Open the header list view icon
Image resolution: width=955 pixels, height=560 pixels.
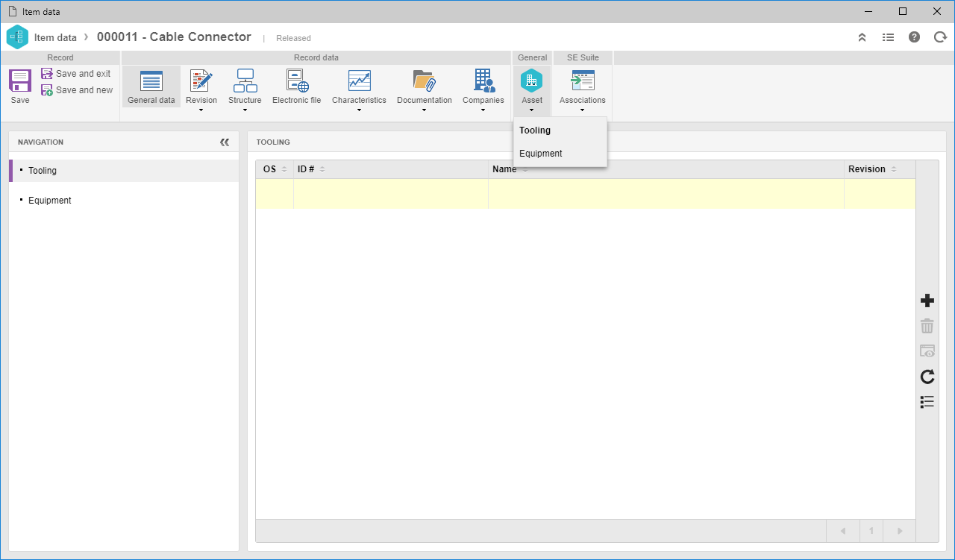[x=888, y=37]
